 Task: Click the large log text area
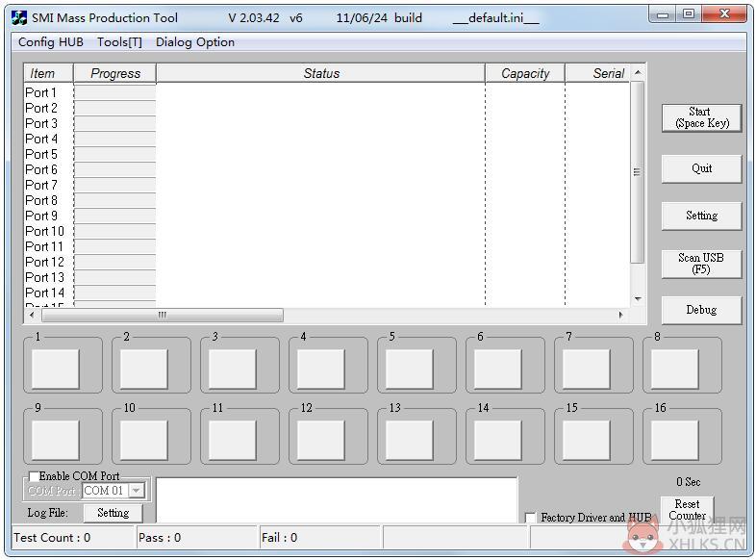tap(337, 499)
